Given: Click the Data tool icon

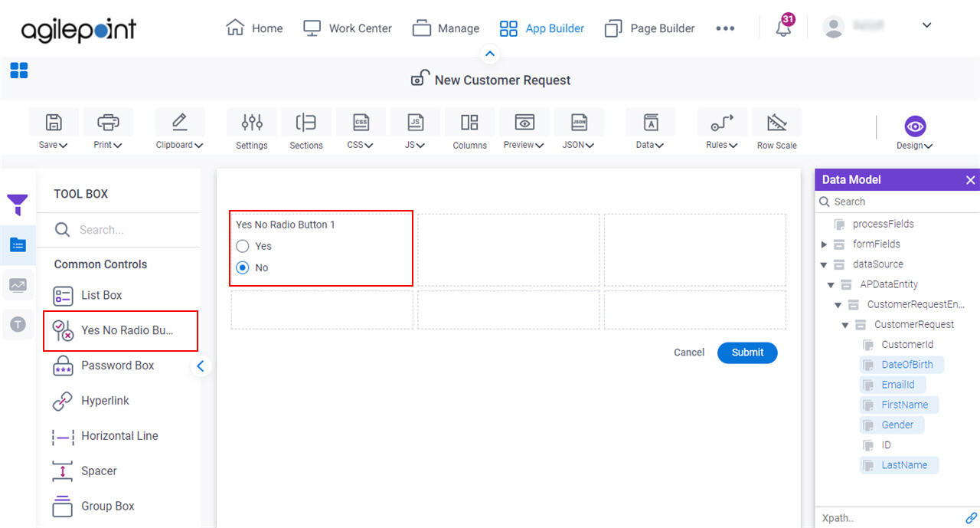Looking at the screenshot, I should [651, 122].
